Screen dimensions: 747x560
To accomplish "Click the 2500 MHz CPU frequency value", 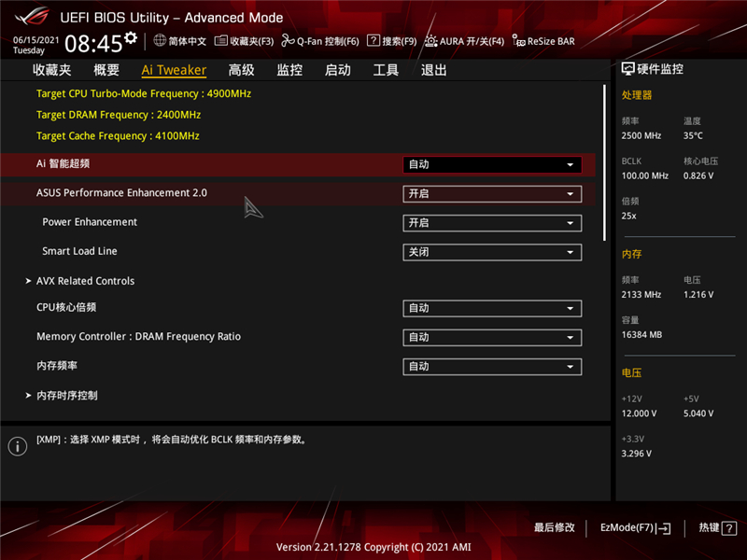I will [x=641, y=135].
